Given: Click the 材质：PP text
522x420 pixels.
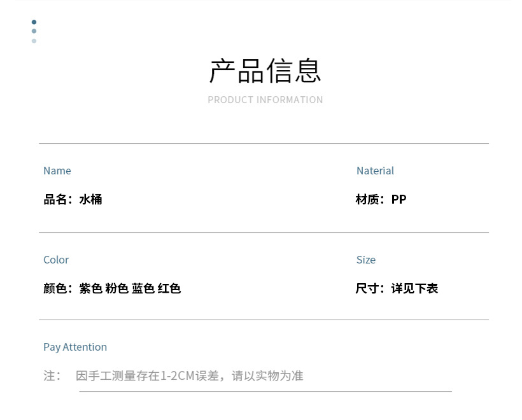Looking at the screenshot, I should 381,199.
